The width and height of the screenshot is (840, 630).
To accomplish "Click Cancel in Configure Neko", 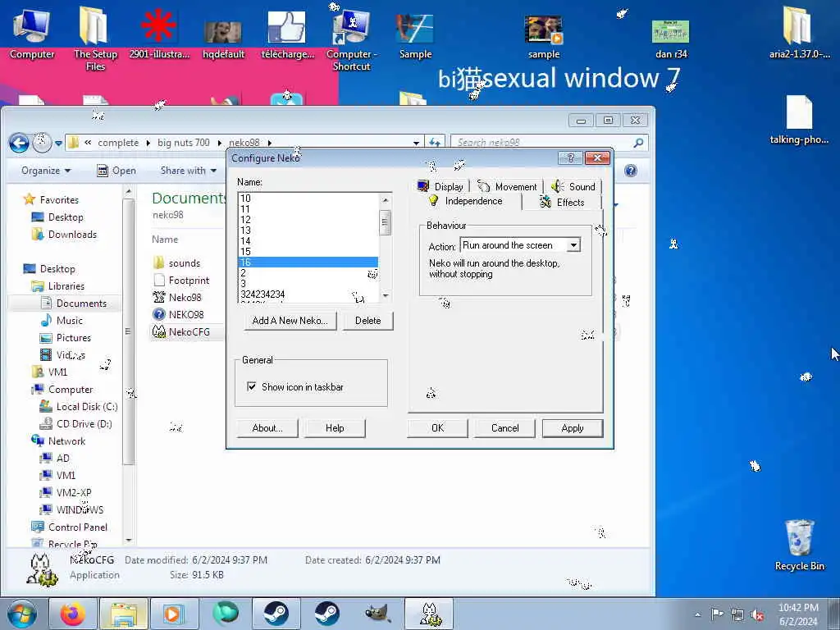I will (504, 428).
